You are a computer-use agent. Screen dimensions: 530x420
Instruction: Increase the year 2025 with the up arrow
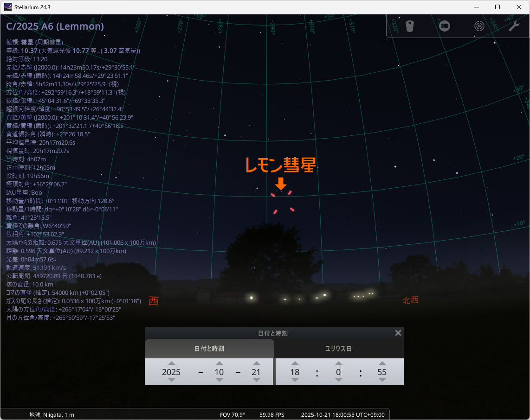coord(171,363)
